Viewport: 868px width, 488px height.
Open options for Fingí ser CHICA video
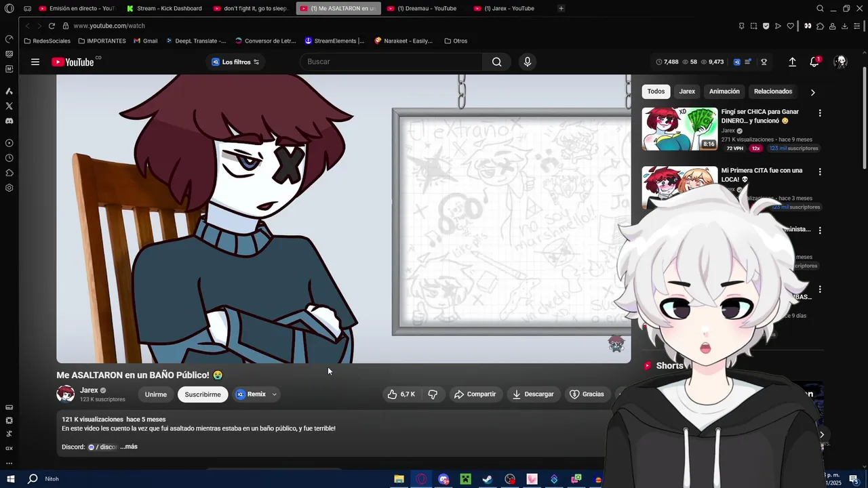point(820,113)
